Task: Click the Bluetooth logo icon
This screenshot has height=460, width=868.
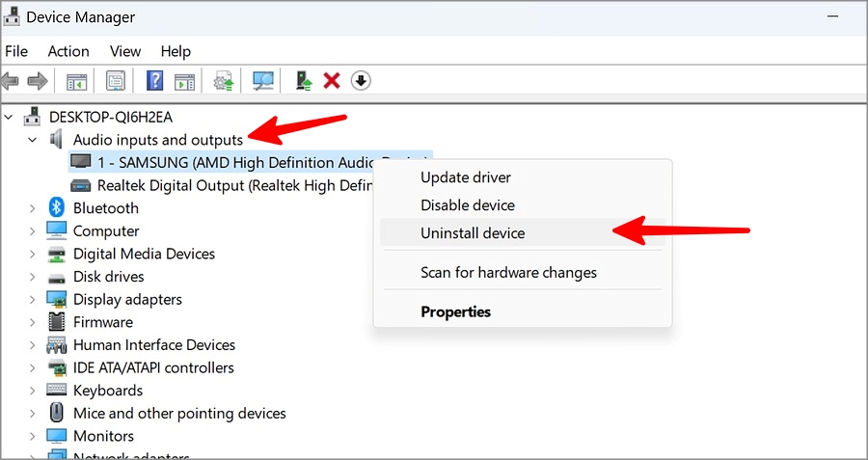Action: 57,207
